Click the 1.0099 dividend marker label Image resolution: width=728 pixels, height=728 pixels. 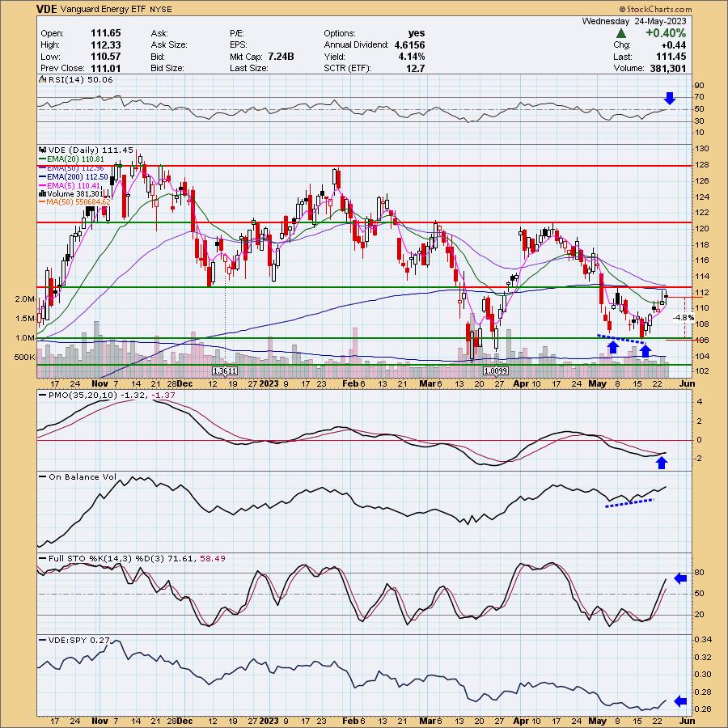(x=496, y=371)
